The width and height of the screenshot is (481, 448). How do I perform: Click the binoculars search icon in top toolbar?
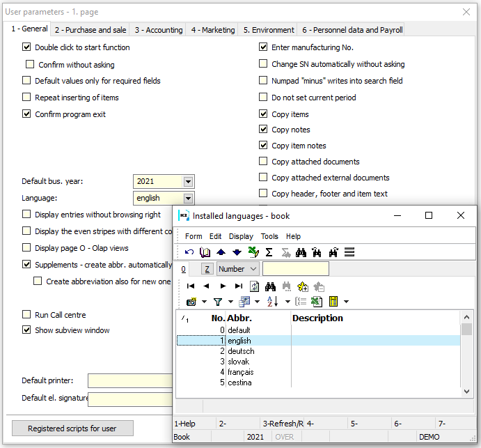(x=301, y=252)
